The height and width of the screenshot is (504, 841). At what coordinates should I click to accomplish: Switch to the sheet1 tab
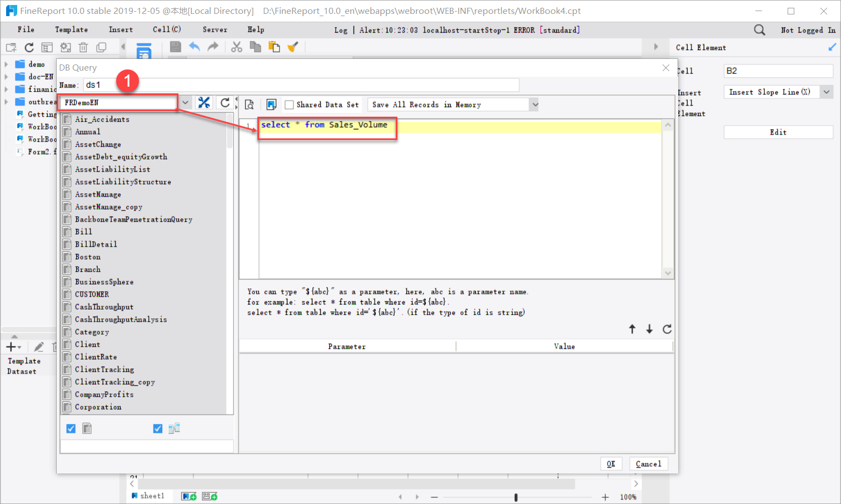click(x=149, y=495)
